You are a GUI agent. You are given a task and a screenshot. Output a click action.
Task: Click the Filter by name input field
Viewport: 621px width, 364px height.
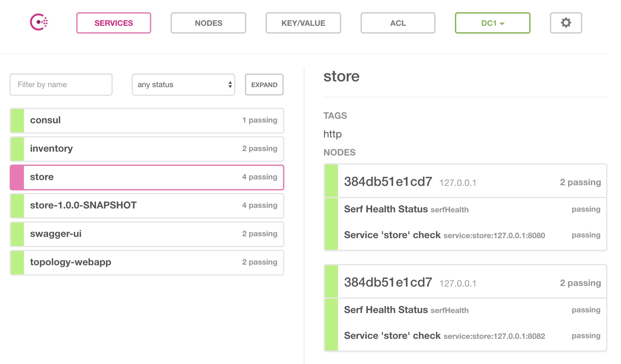(60, 85)
